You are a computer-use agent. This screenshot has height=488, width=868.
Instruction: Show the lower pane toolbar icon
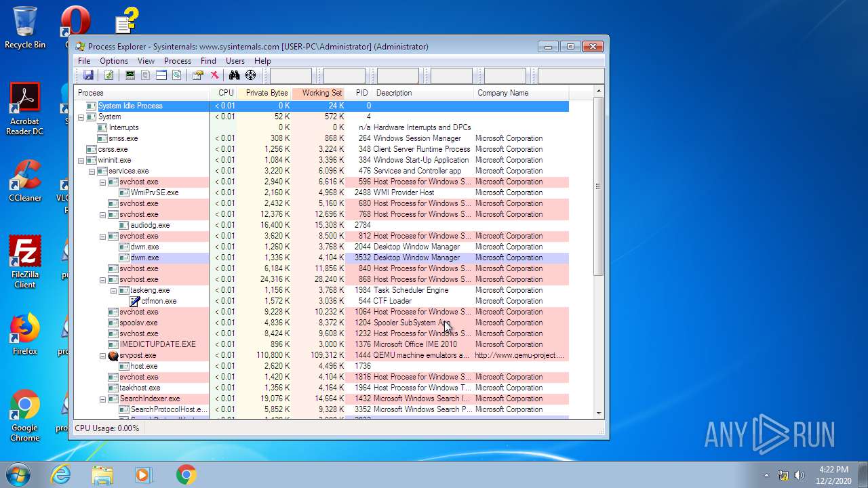(161, 75)
